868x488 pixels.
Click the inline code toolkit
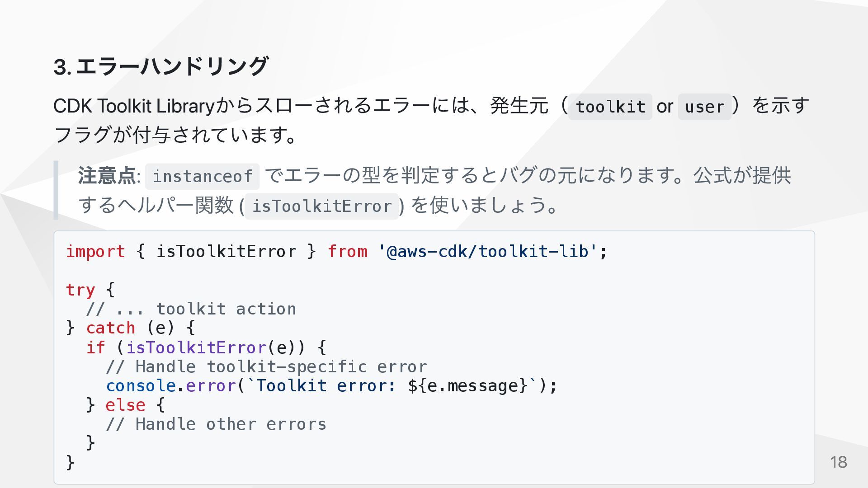(x=610, y=107)
